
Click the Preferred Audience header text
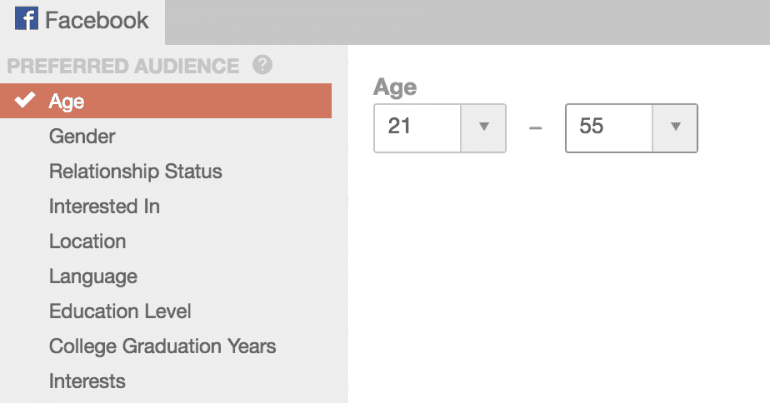[123, 67]
